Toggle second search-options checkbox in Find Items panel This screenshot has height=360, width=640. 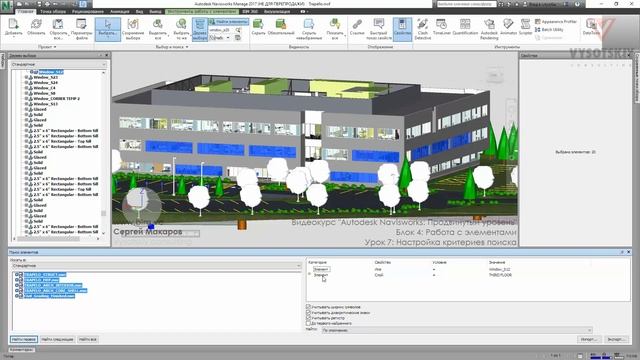pos(308,312)
